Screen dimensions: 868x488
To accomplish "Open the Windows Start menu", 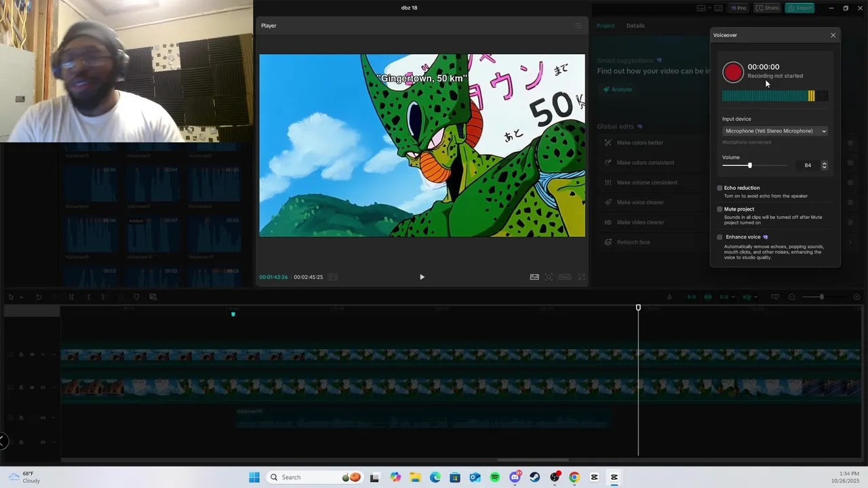I will coord(254,477).
